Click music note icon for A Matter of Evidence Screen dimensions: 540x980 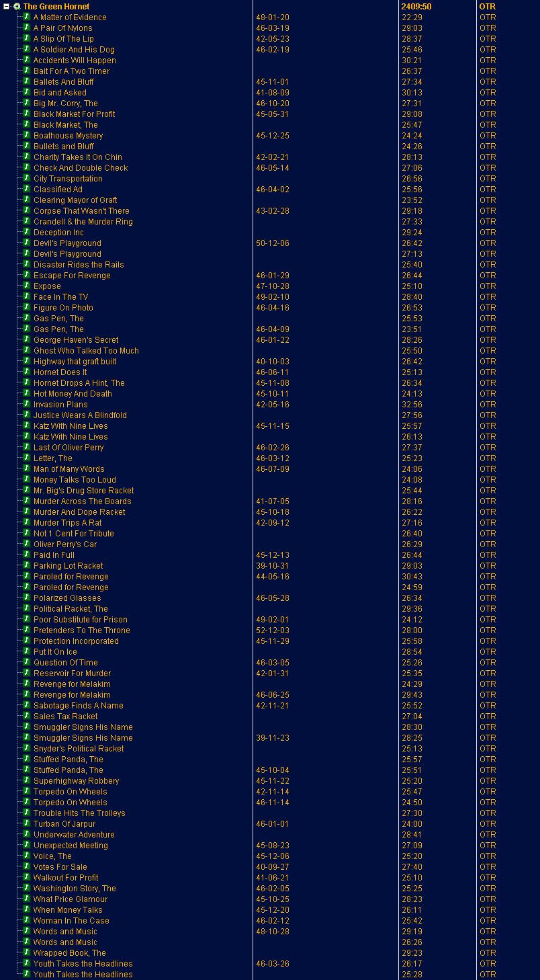pyautogui.click(x=27, y=17)
